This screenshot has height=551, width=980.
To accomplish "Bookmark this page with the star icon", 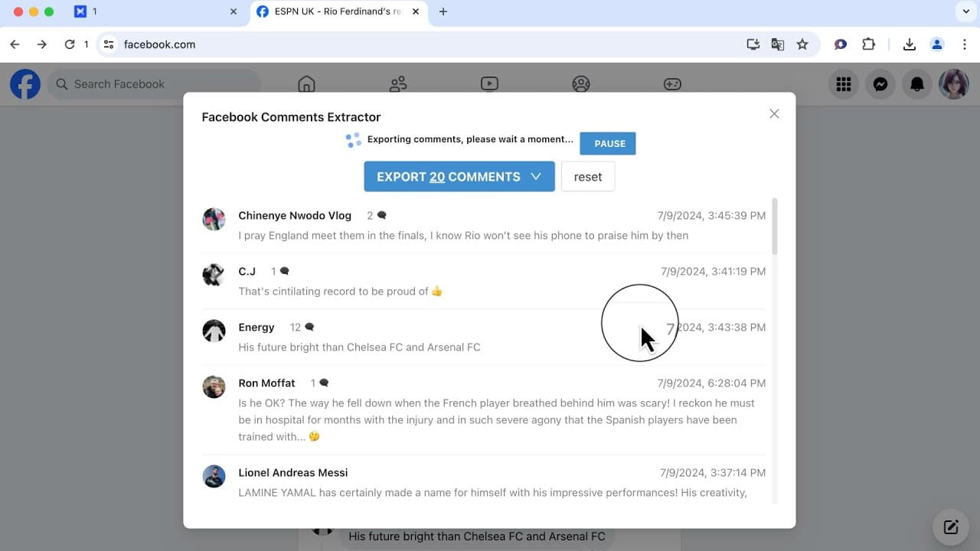I will pyautogui.click(x=802, y=44).
